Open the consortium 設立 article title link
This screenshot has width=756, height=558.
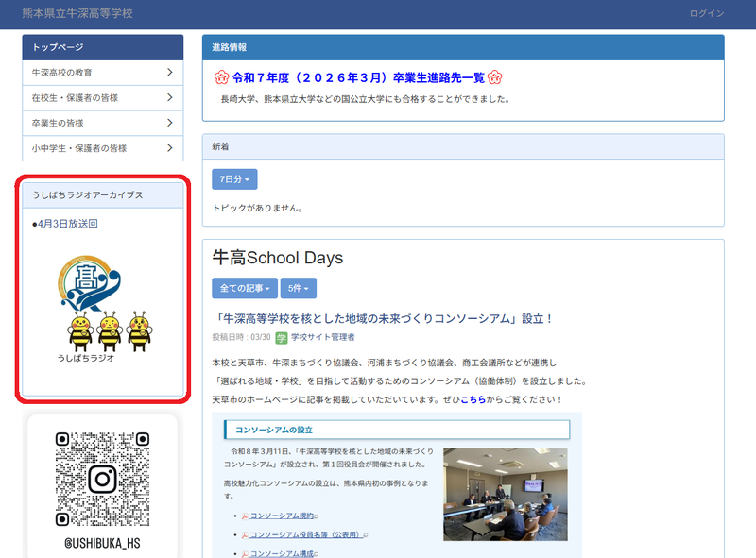(383, 319)
